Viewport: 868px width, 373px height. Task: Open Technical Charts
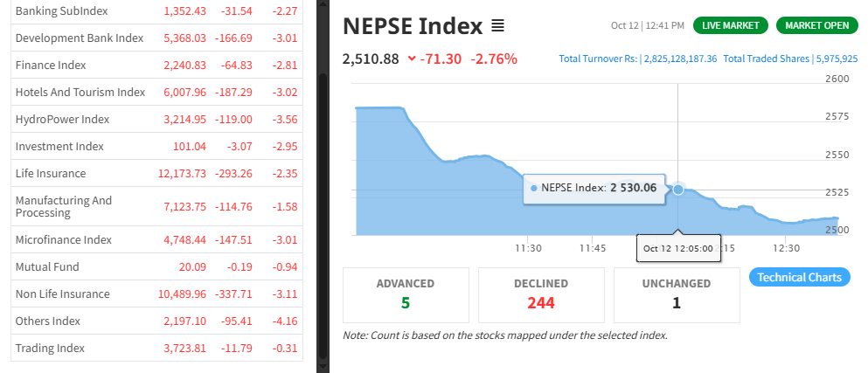click(799, 277)
